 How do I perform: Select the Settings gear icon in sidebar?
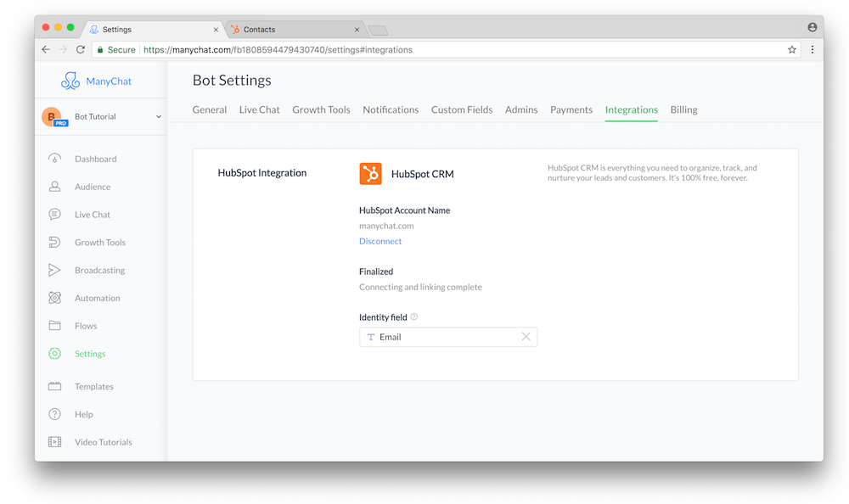pyautogui.click(x=54, y=354)
